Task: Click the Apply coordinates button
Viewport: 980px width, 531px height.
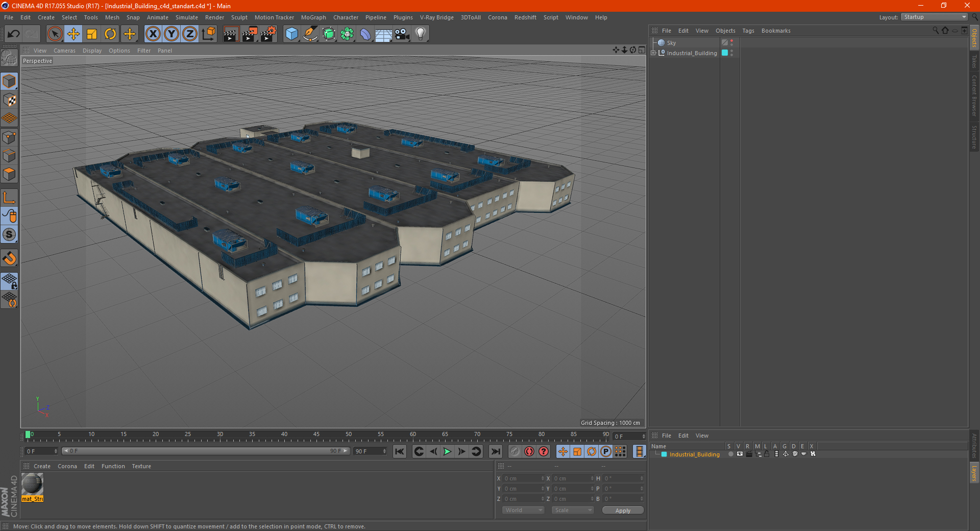Action: [623, 511]
